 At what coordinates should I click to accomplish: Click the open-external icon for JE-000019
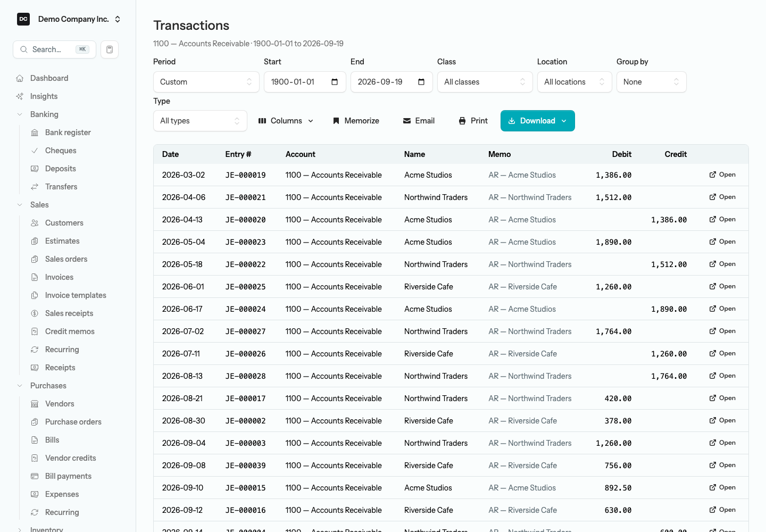[x=713, y=174]
